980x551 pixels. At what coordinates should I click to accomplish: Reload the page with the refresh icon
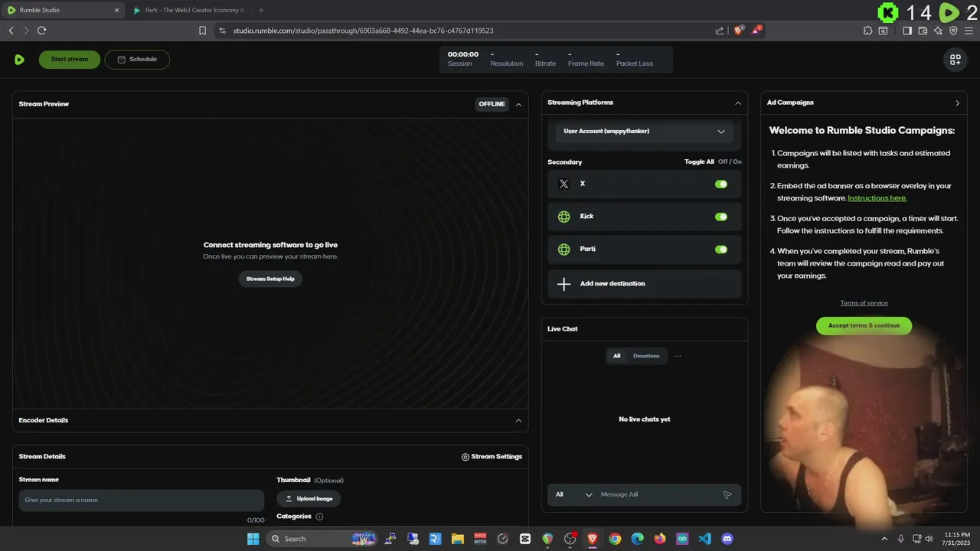tap(41, 31)
